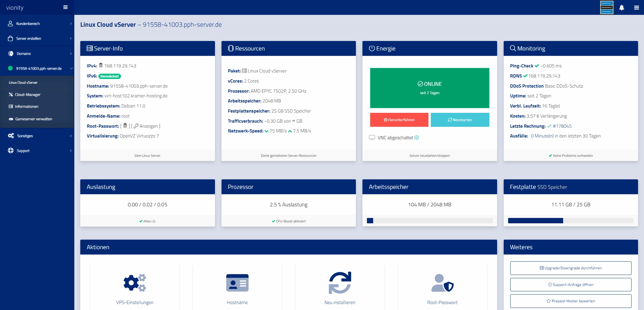The image size is (644, 310).
Task: Click the VNC settings gear icon
Action: (x=417, y=137)
